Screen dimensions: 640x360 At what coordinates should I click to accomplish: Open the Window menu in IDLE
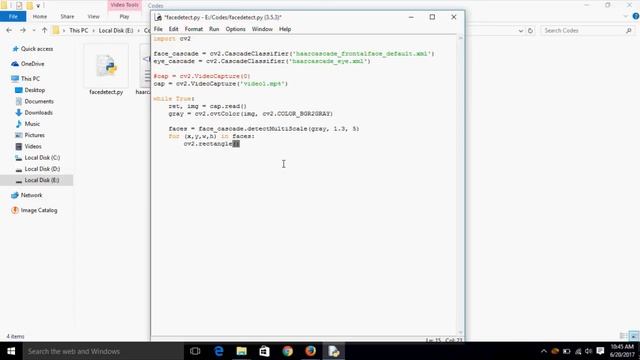(262, 29)
